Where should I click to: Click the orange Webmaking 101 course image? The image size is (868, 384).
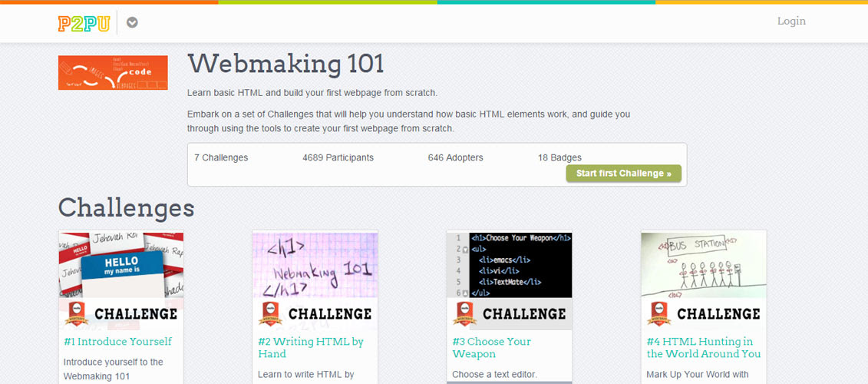[x=113, y=72]
